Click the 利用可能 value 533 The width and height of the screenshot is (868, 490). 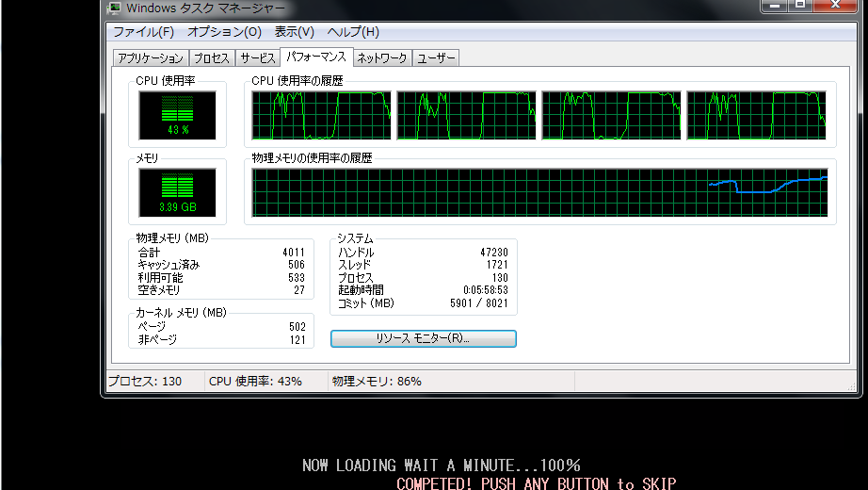click(x=297, y=278)
